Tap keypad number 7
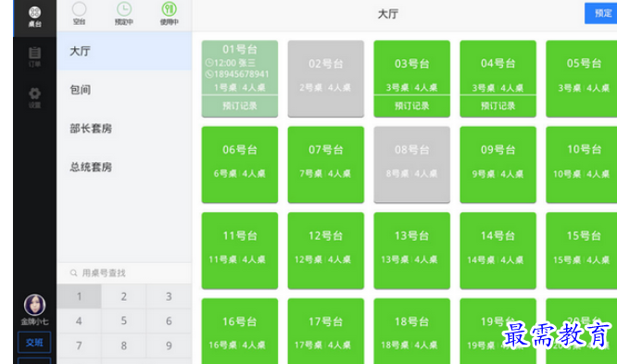 click(79, 345)
